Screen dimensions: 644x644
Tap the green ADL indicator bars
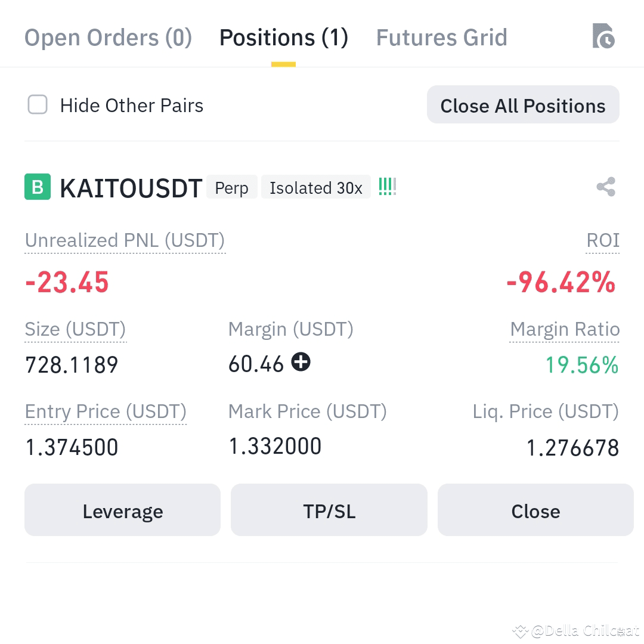click(388, 187)
